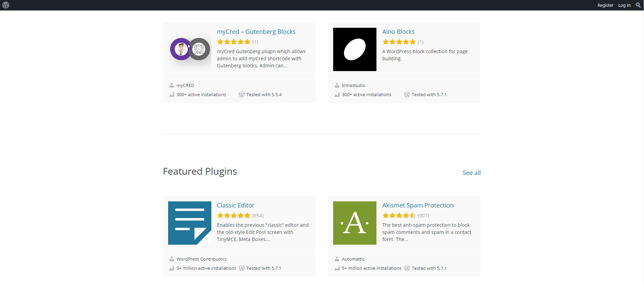Click the myCRED author name
This screenshot has height=286, width=644.
185,85
